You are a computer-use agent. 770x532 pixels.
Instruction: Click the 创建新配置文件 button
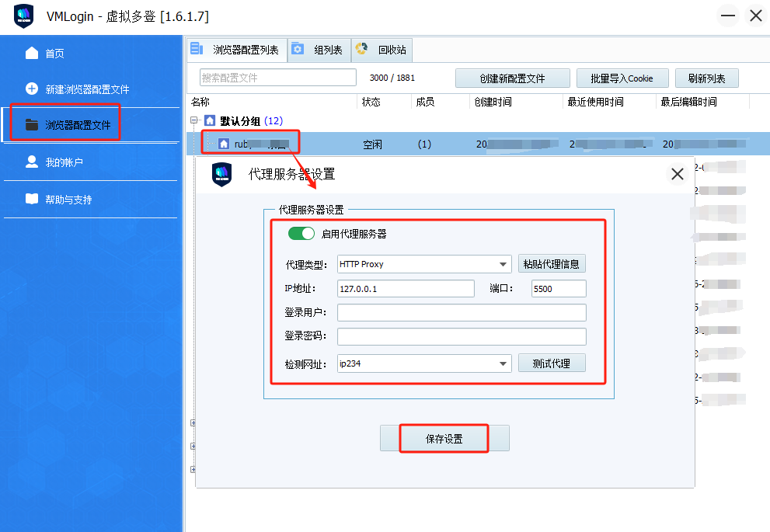click(x=513, y=78)
